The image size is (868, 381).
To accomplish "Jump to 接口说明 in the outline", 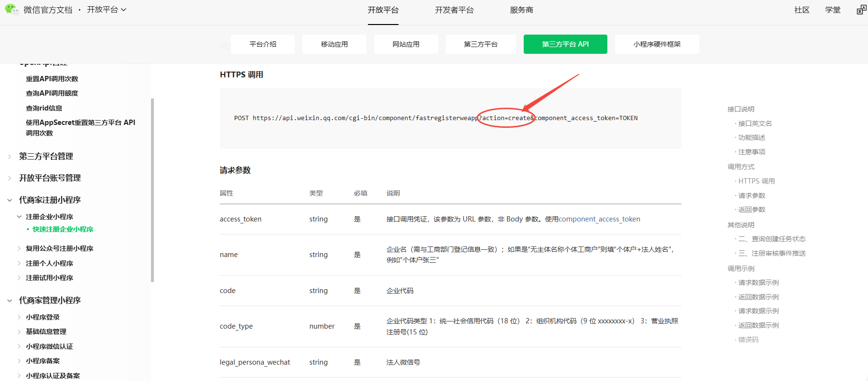I will click(x=741, y=109).
